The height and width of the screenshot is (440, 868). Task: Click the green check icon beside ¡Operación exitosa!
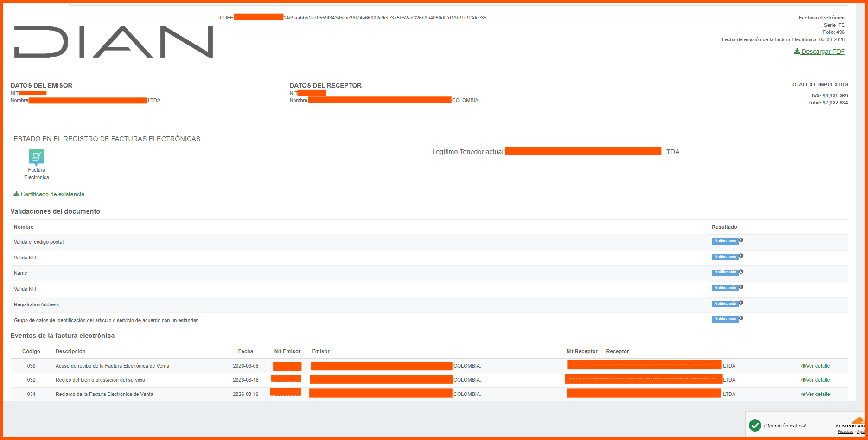[755, 425]
